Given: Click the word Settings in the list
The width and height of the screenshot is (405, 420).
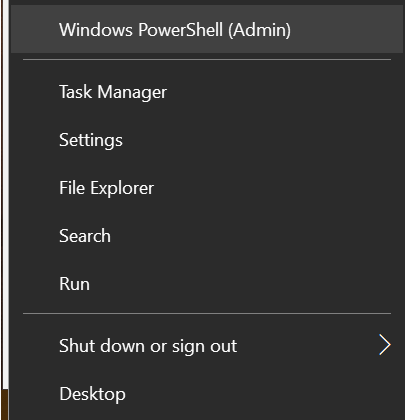Looking at the screenshot, I should pyautogui.click(x=91, y=140).
